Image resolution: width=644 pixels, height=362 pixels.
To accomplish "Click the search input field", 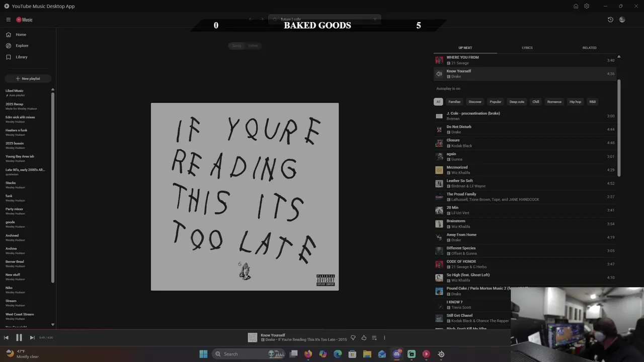I will (325, 20).
